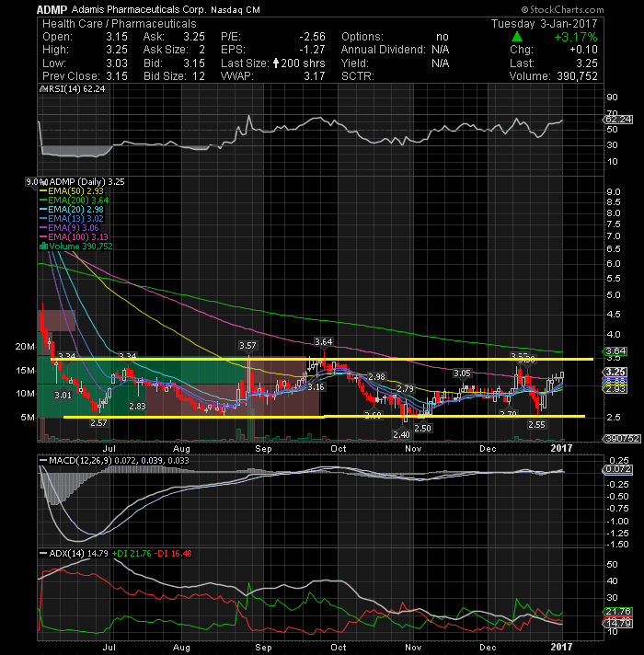Click the P/E value -2.56
The width and height of the screenshot is (644, 655).
(x=312, y=37)
